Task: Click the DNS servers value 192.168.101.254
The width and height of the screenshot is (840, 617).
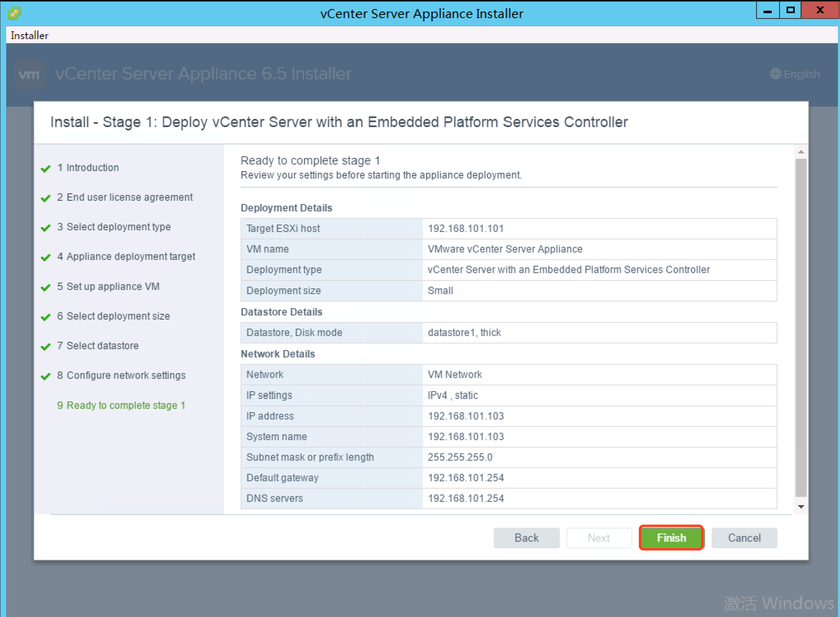Action: (x=466, y=498)
